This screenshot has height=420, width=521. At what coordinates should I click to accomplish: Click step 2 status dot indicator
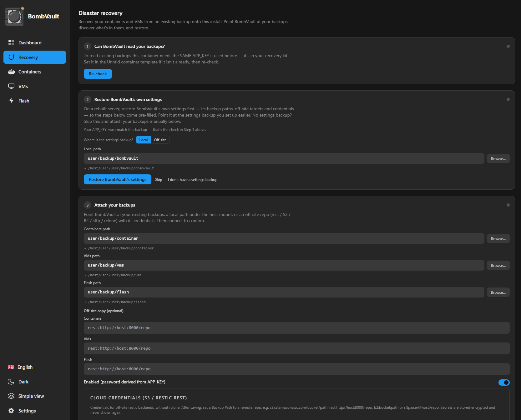click(508, 99)
